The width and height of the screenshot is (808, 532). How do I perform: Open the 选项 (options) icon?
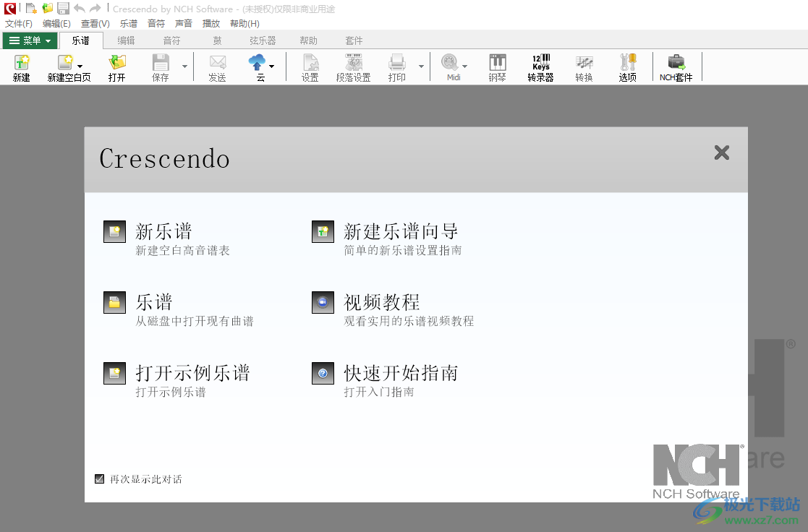coord(627,67)
